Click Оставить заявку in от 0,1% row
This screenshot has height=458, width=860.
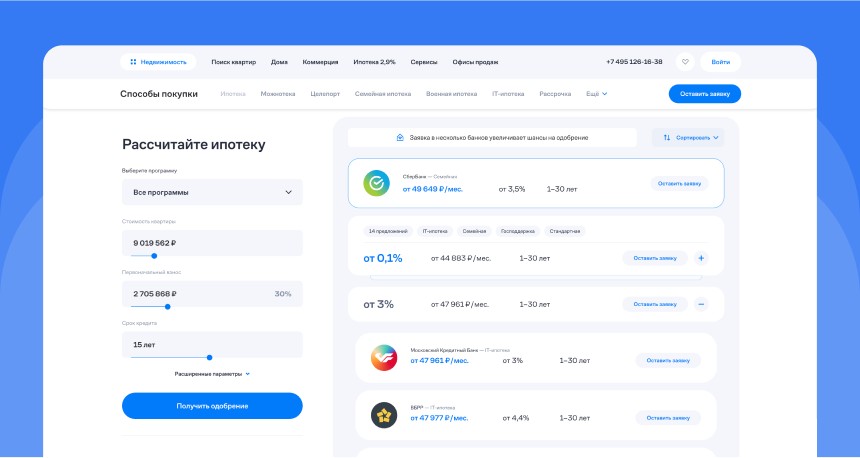point(655,258)
